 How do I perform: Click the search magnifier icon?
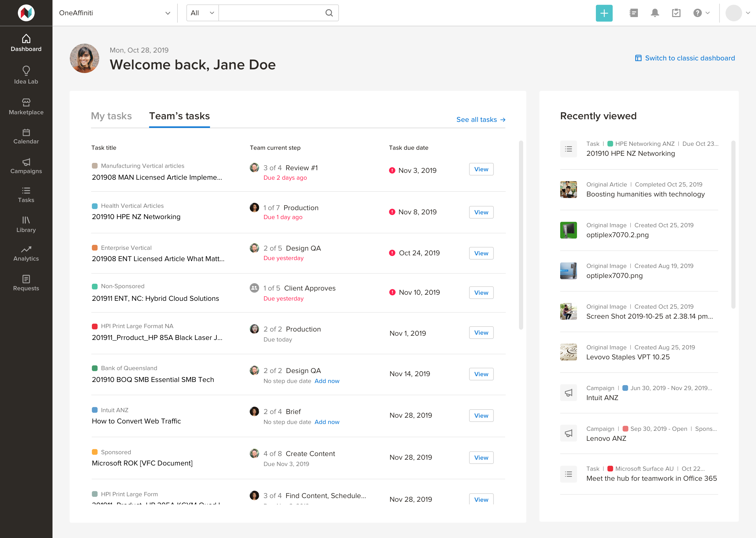coord(329,13)
